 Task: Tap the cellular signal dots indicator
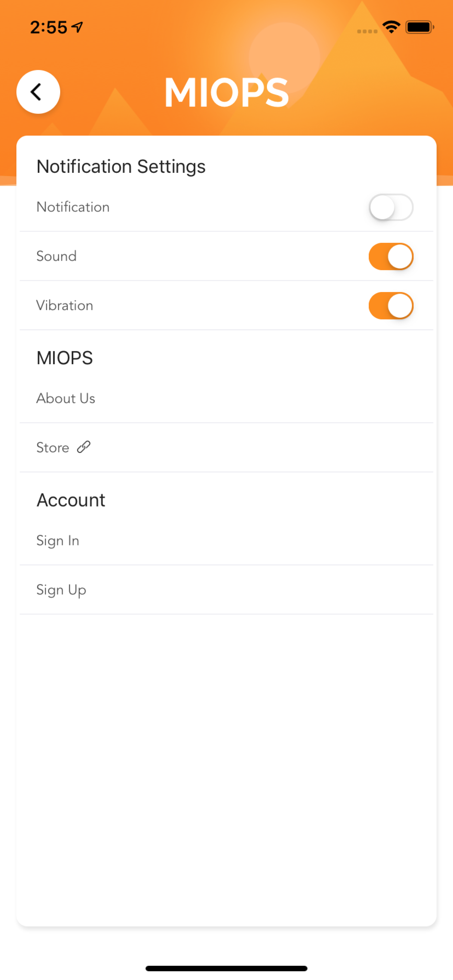point(367,31)
